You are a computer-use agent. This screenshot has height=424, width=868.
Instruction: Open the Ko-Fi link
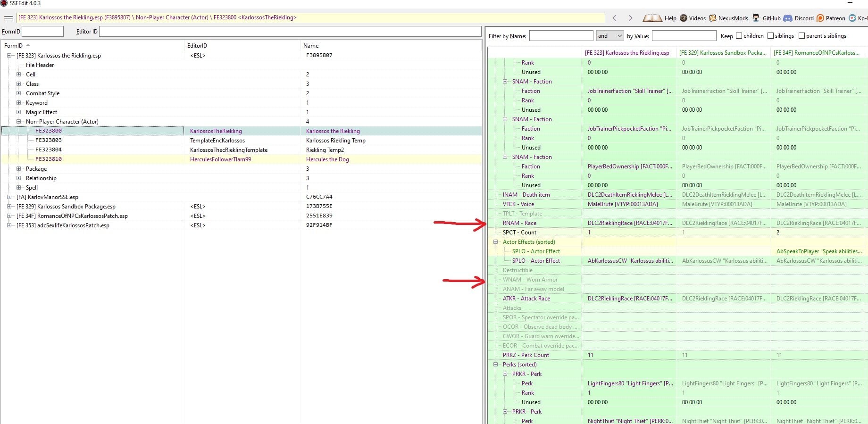click(858, 18)
